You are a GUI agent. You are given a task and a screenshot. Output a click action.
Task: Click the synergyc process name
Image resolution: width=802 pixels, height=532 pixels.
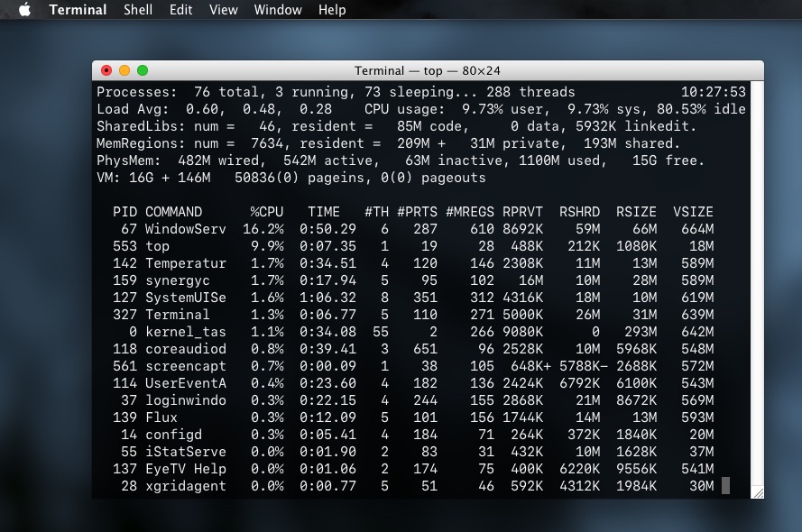tap(178, 280)
